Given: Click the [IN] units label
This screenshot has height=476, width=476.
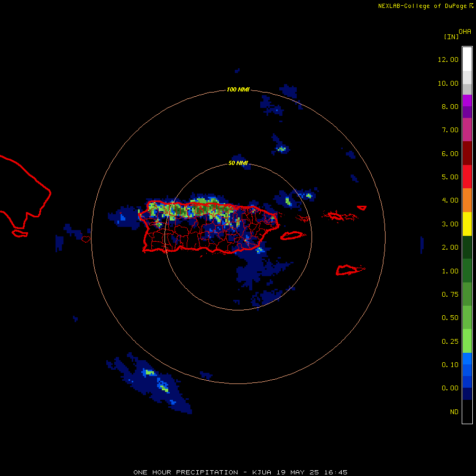Looking at the screenshot, I should 451,36.
